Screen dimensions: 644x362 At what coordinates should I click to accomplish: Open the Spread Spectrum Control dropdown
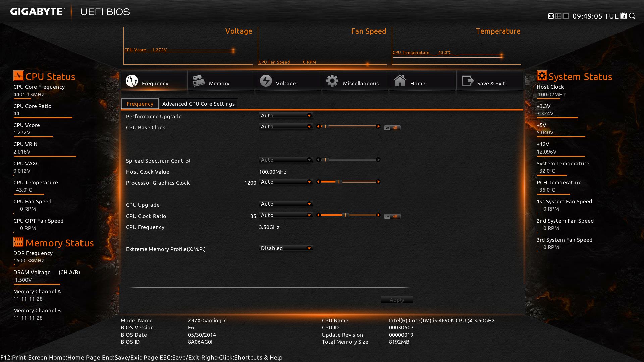(x=286, y=160)
